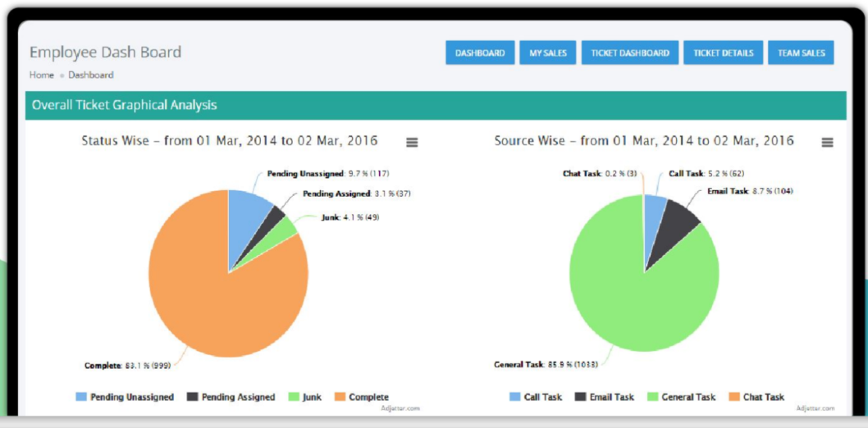Click the 'Pending Unassigned: 9.7 % (117)' label

tap(328, 174)
